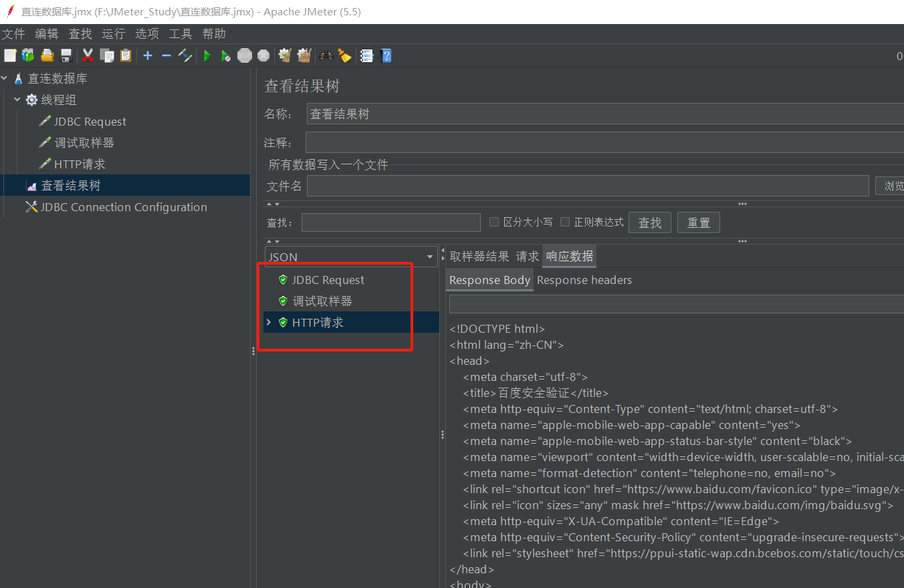Expand all nodes with the plus icon
The width and height of the screenshot is (904, 588).
point(148,56)
